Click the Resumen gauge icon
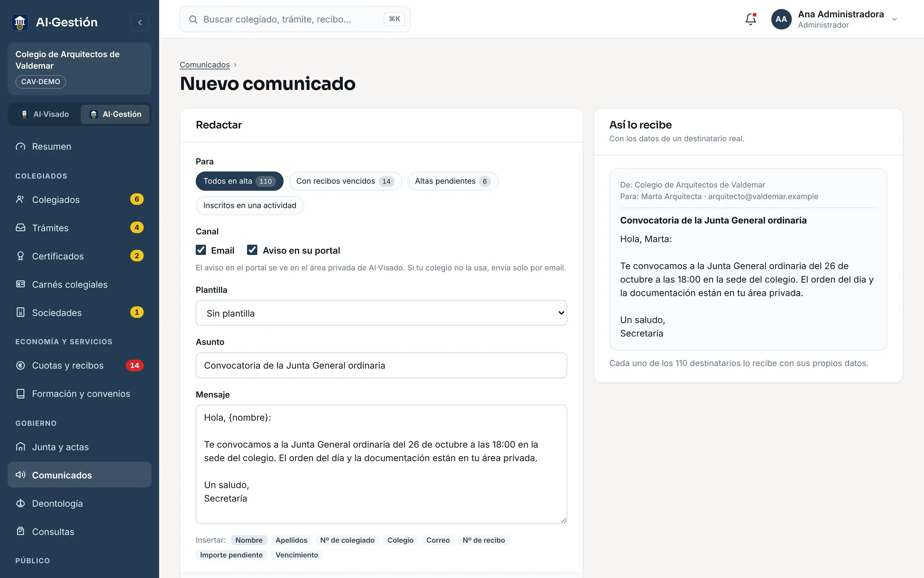Screen dimensions: 924x578 click(x=21, y=146)
